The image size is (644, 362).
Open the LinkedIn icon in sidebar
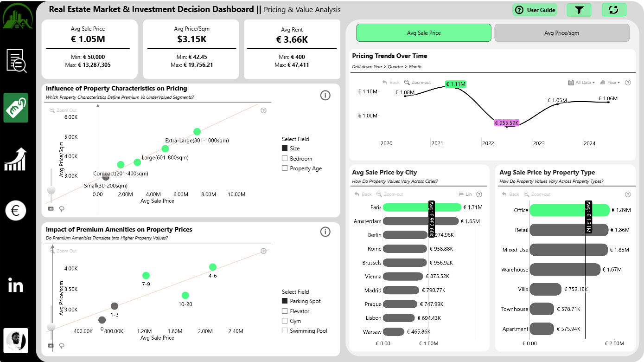(x=16, y=285)
